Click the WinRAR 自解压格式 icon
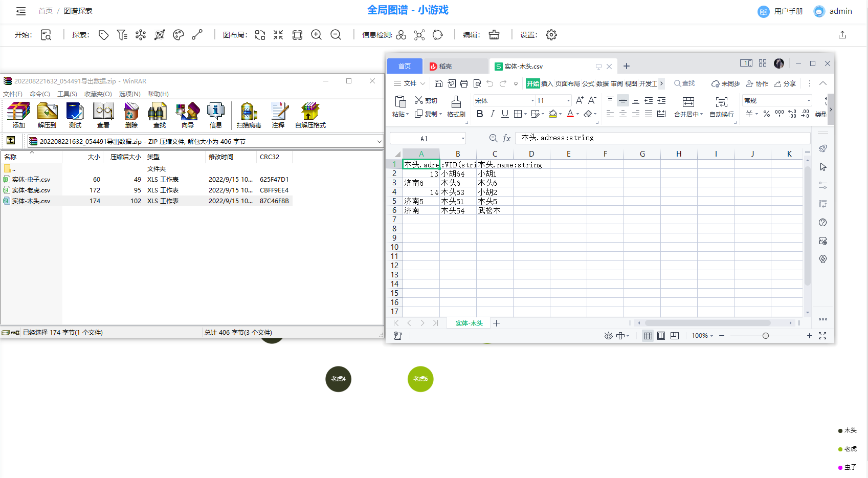The height and width of the screenshot is (478, 868). [x=310, y=114]
